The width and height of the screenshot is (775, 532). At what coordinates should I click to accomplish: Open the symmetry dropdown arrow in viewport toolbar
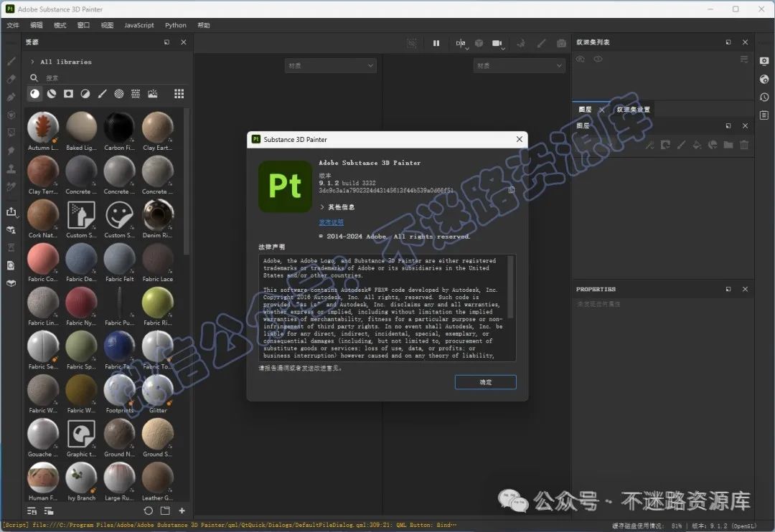point(466,49)
